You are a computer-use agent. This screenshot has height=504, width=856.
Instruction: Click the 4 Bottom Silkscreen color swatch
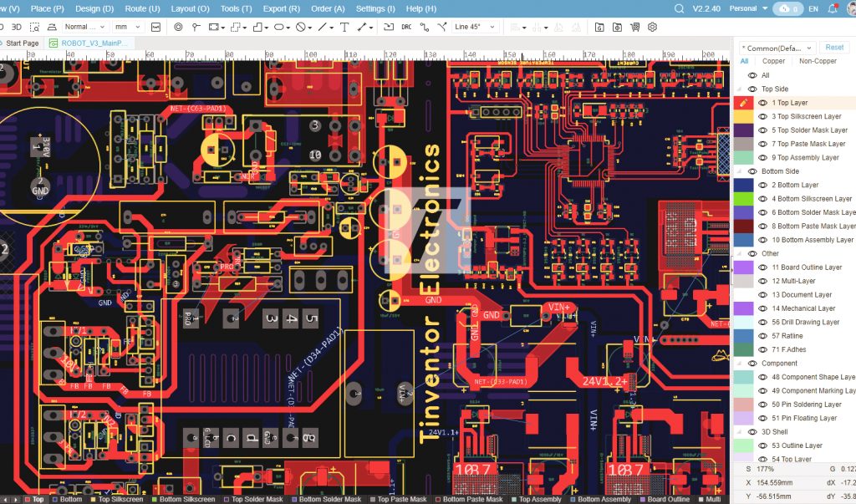(743, 199)
